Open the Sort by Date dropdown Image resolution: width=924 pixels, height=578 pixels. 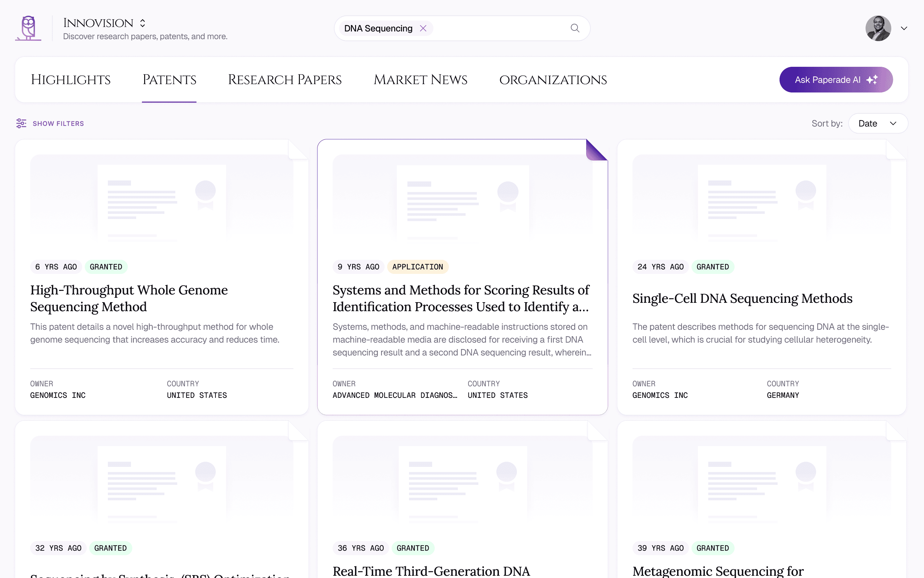click(x=878, y=123)
